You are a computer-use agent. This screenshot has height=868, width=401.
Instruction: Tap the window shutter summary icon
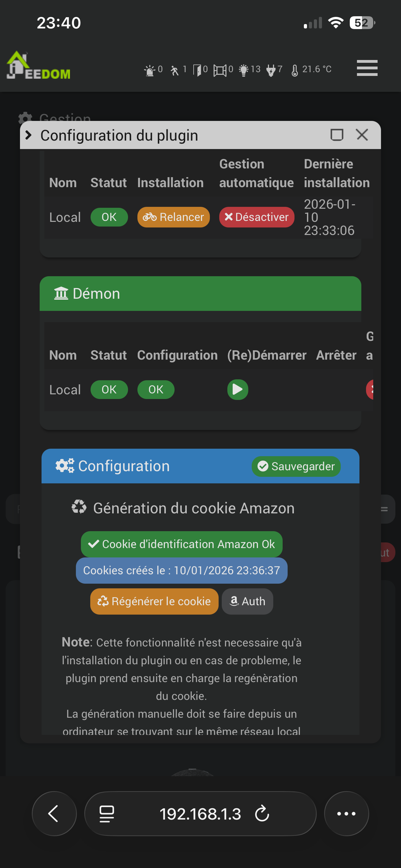click(220, 70)
